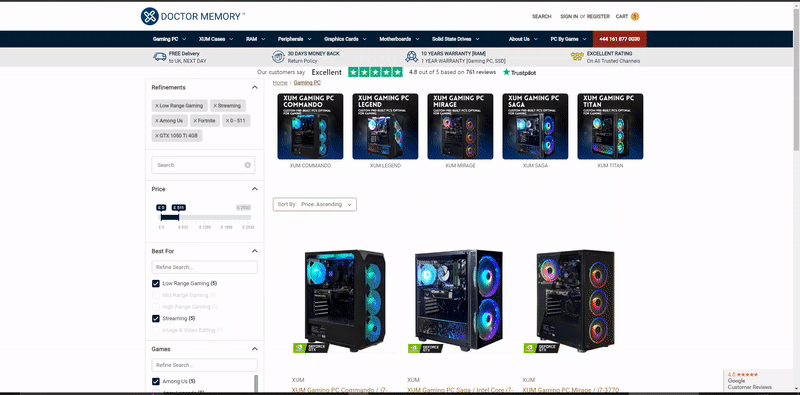Uncheck the Low Range Gaming checkbox
The image size is (800, 395).
[x=156, y=283]
